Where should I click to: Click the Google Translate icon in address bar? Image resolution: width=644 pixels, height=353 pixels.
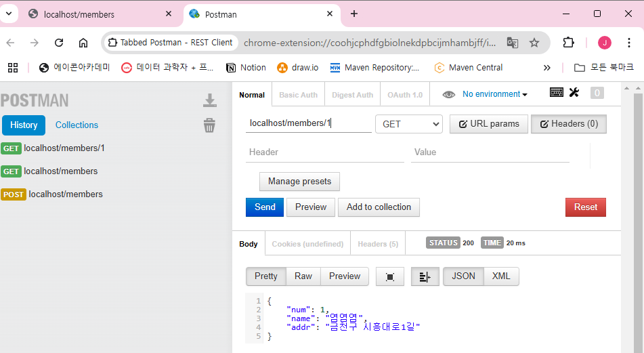[512, 43]
